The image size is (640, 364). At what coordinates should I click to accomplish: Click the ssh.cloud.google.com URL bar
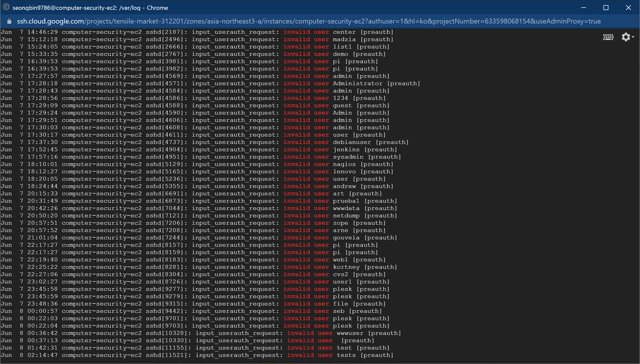(309, 21)
